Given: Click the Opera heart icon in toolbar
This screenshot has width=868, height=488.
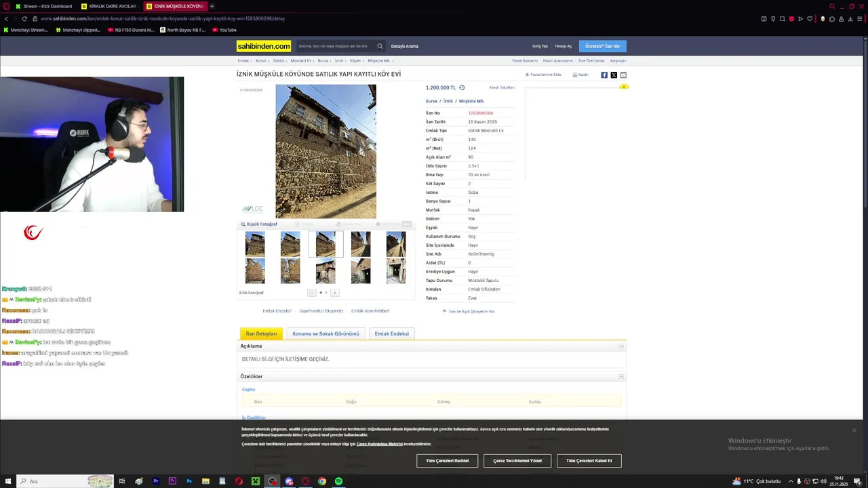Looking at the screenshot, I should (810, 18).
